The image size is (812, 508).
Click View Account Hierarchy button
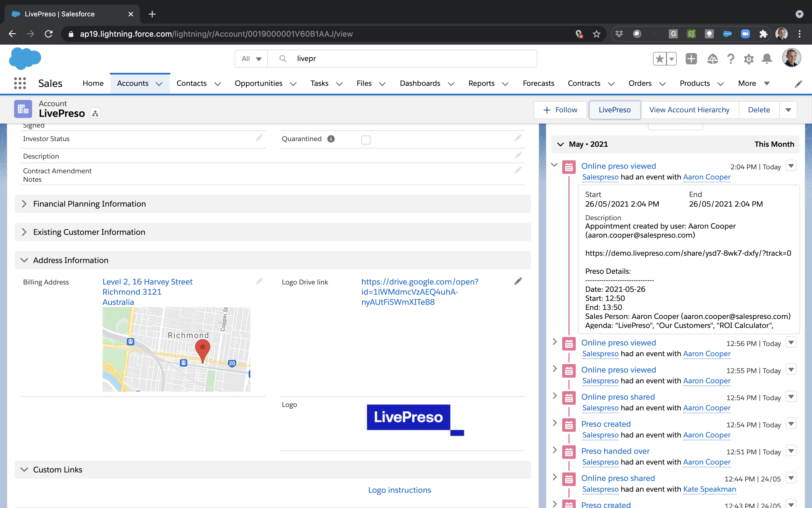[689, 110]
